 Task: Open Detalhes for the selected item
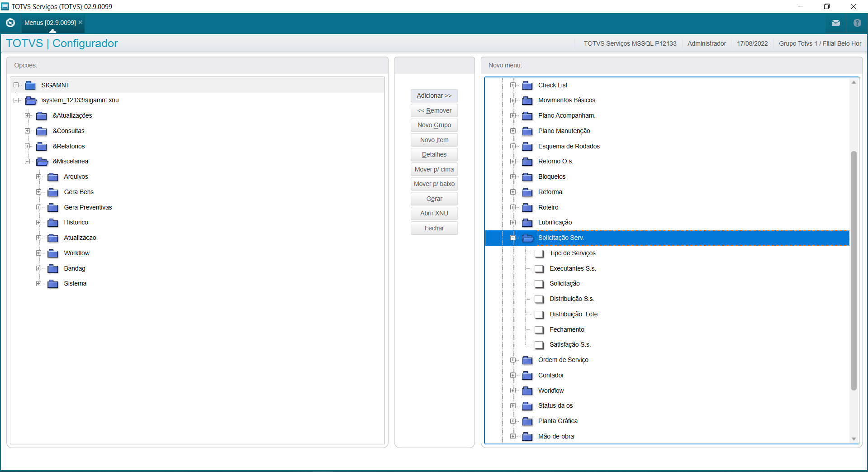pyautogui.click(x=434, y=154)
